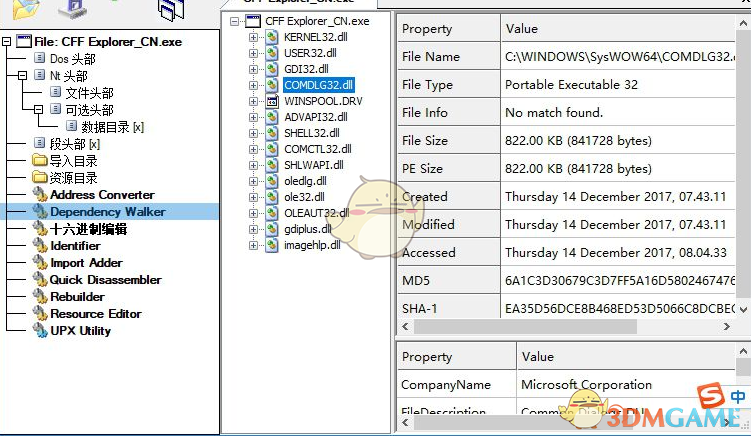751x436 pixels.
Task: Click the Quick Disassembler tool icon
Action: point(40,279)
